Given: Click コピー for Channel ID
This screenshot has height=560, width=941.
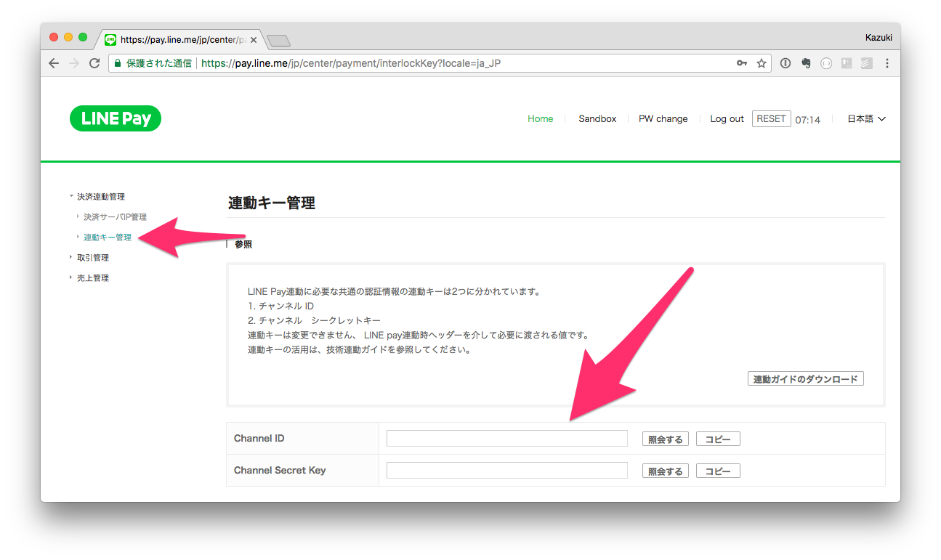Looking at the screenshot, I should [718, 439].
